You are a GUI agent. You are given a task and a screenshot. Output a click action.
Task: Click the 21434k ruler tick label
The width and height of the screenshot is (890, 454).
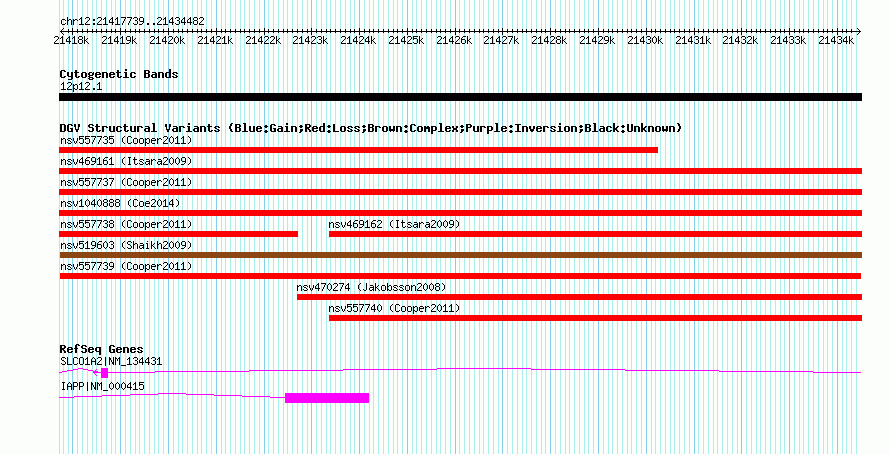pos(836,41)
